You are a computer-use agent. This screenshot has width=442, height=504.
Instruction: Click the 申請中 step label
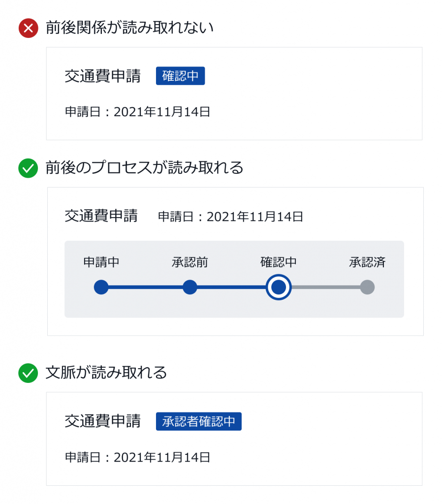[x=101, y=262]
